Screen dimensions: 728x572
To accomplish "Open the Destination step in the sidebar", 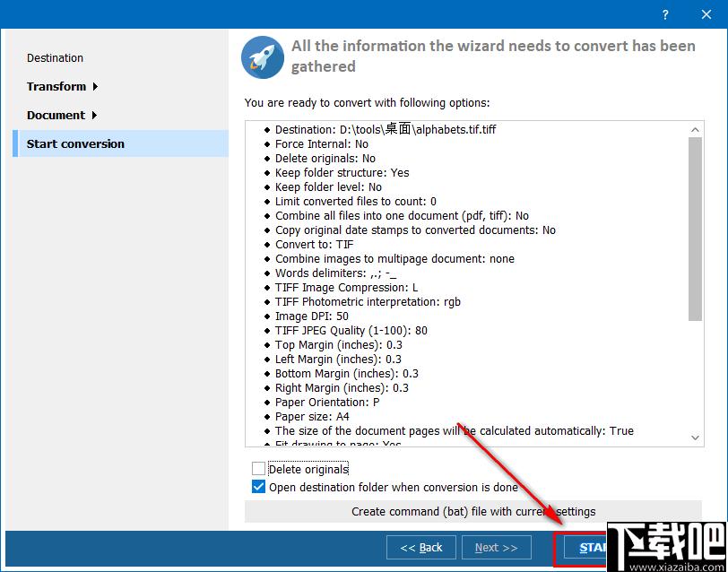I will [55, 58].
